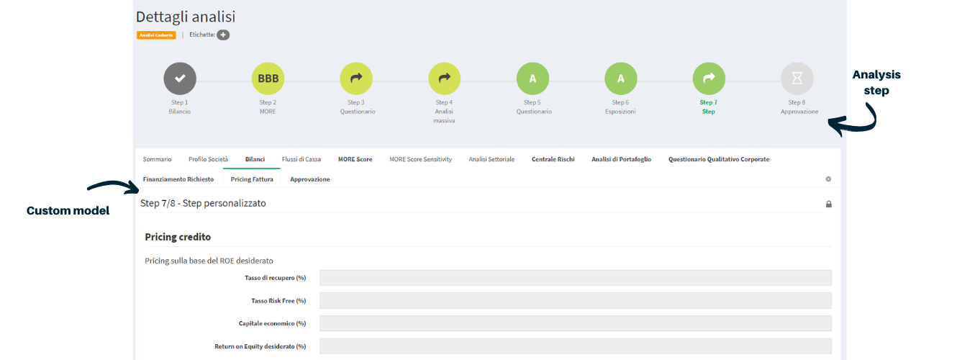Click the Step 8 Approvazione label

pos(799,107)
